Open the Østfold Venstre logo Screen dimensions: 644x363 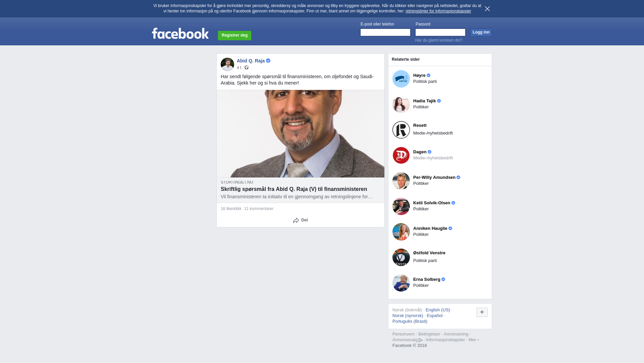(x=401, y=257)
